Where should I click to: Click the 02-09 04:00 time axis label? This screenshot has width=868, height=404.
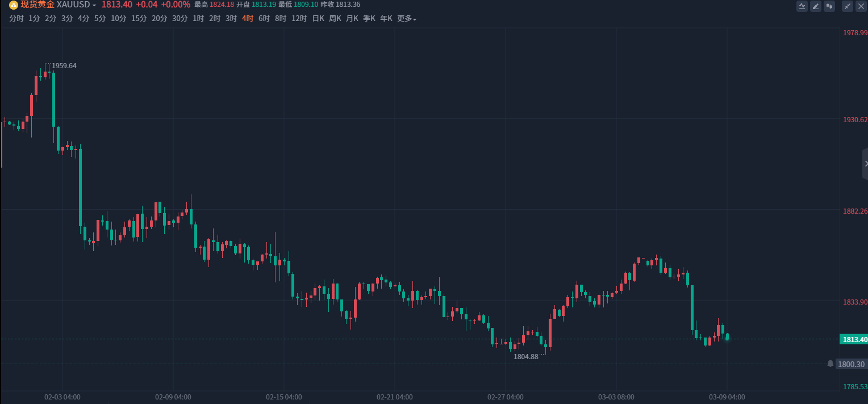173,397
